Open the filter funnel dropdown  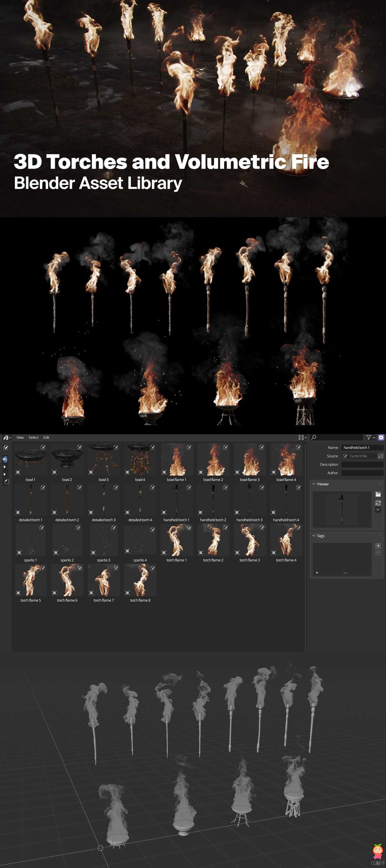pos(371,437)
